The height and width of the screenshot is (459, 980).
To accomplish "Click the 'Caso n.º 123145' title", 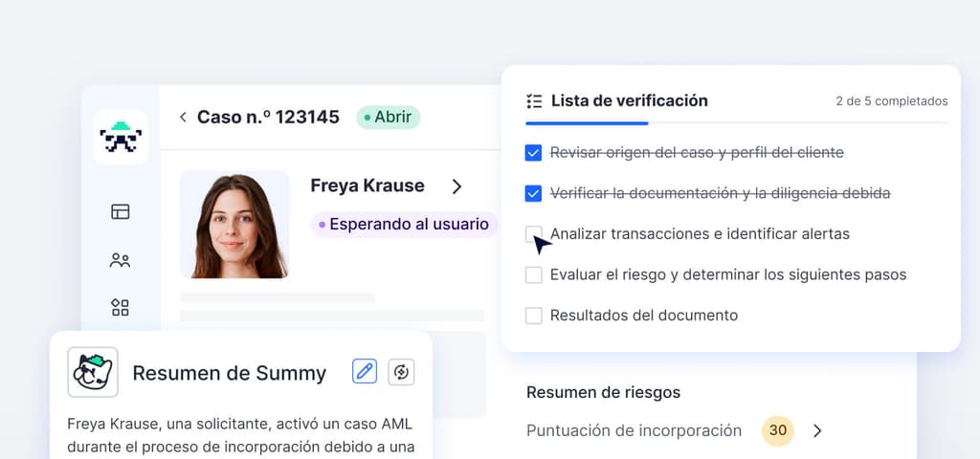I will click(268, 117).
